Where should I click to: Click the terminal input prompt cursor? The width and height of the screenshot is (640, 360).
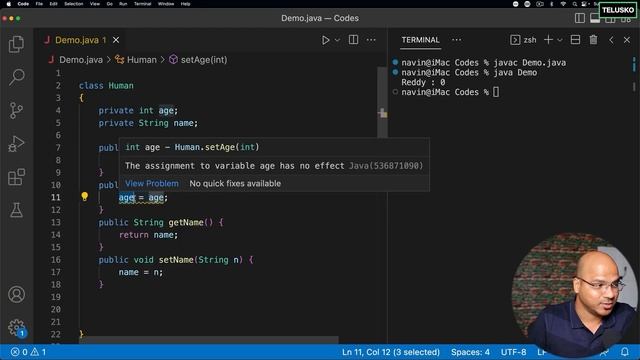[x=496, y=92]
